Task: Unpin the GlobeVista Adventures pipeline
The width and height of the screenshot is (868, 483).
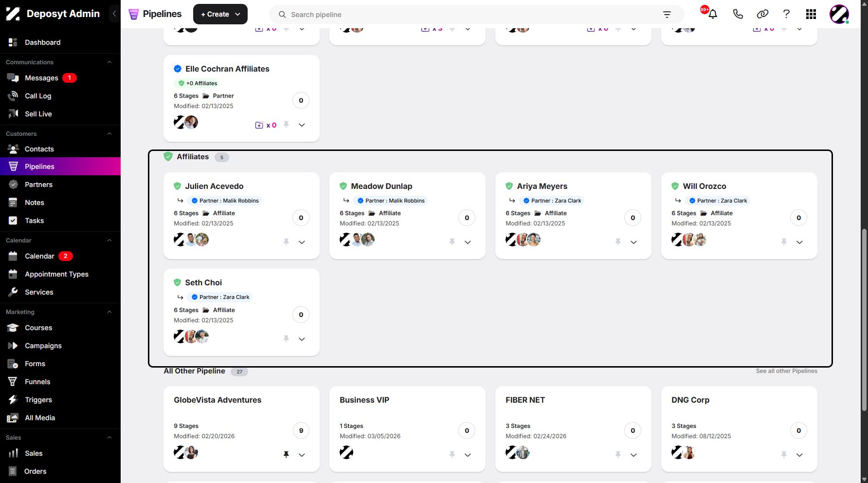Action: click(286, 454)
